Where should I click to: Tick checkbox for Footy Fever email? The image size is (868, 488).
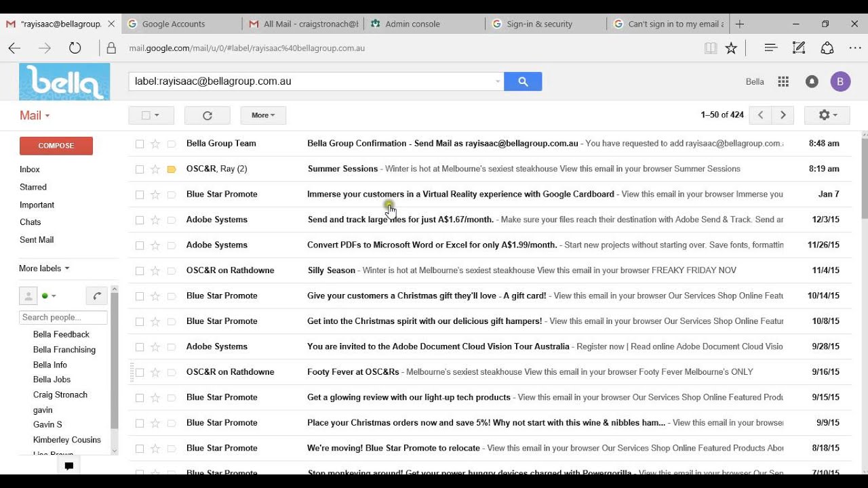coord(140,372)
